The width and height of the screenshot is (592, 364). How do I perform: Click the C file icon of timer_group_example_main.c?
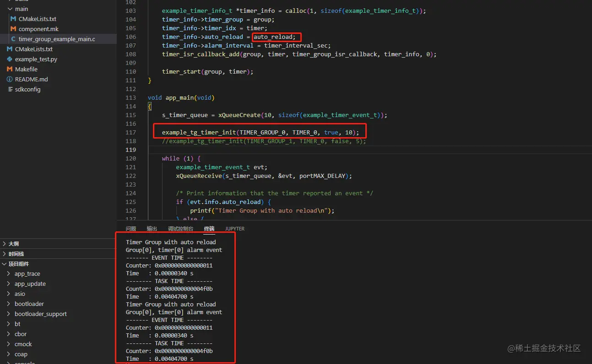click(x=13, y=39)
